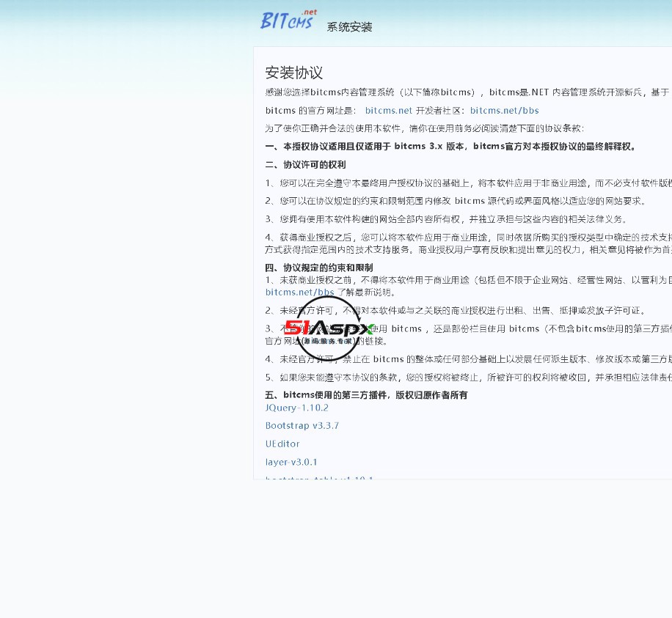The width and height of the screenshot is (672, 618).
Task: Click the clause starting 您拥有使用本软件构建的网站
Action: tap(452, 219)
